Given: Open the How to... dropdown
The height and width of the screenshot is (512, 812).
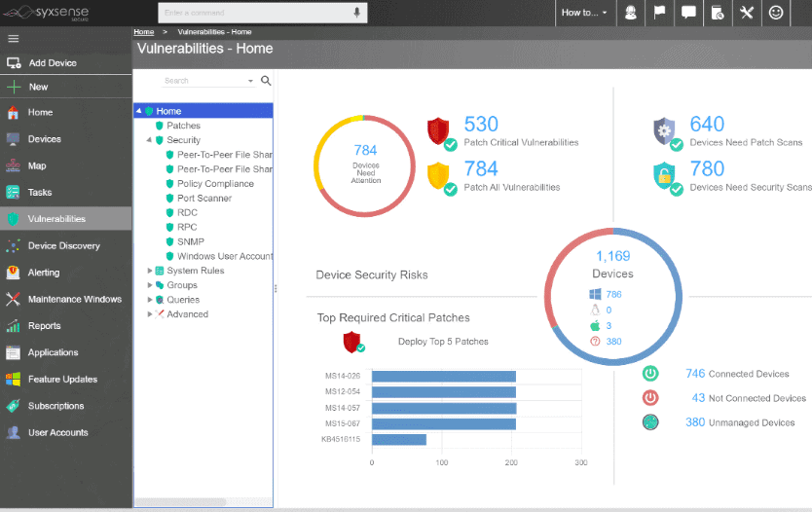Looking at the screenshot, I should click(x=584, y=13).
